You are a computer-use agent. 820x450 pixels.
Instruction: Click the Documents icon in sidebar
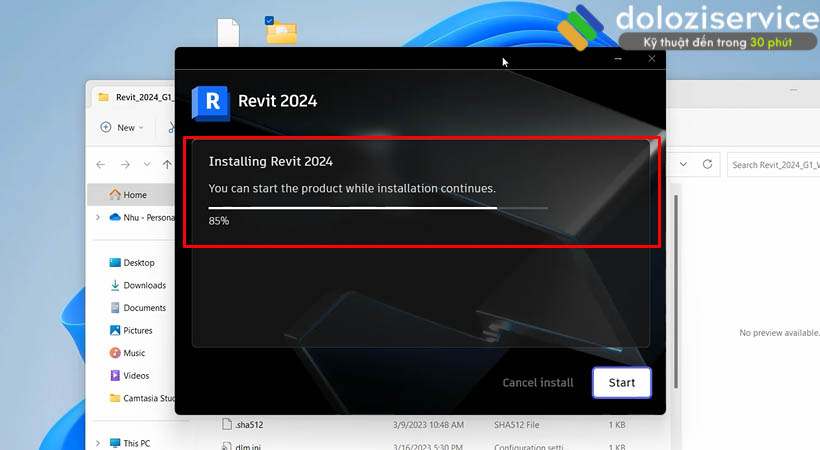point(115,308)
